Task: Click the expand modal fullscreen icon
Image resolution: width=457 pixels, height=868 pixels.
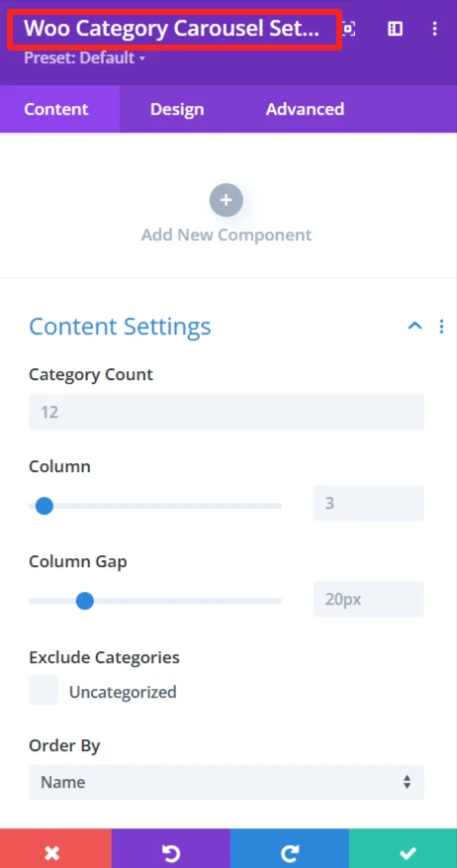Action: (x=348, y=29)
